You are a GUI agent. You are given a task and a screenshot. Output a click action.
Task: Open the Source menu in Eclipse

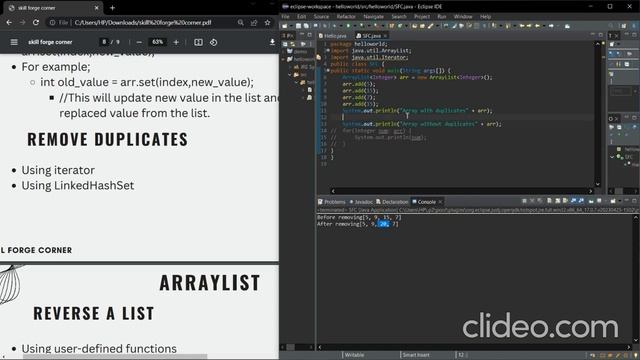[321, 17]
